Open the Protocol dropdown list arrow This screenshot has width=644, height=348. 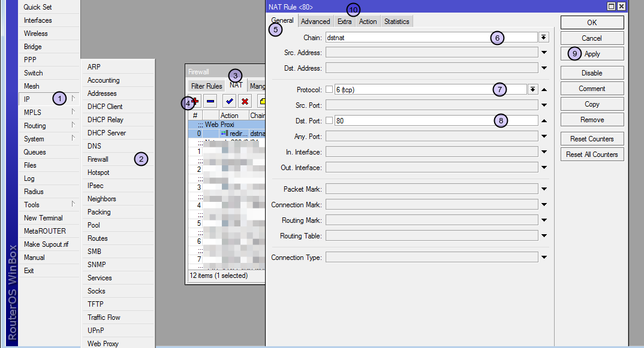coord(532,90)
